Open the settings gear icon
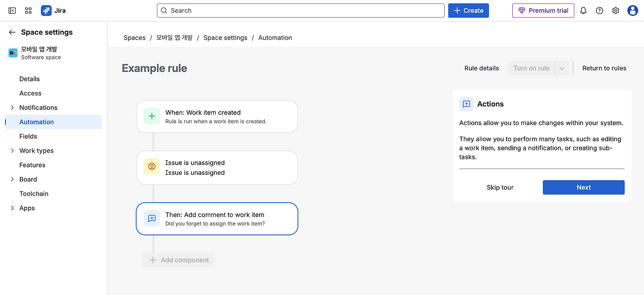The height and width of the screenshot is (295, 644). [615, 11]
